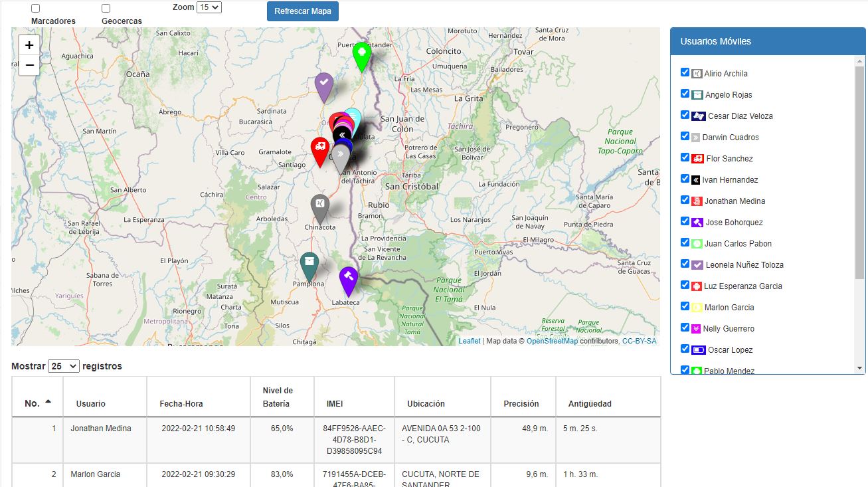Click the lavender checkmark map marker

323,84
